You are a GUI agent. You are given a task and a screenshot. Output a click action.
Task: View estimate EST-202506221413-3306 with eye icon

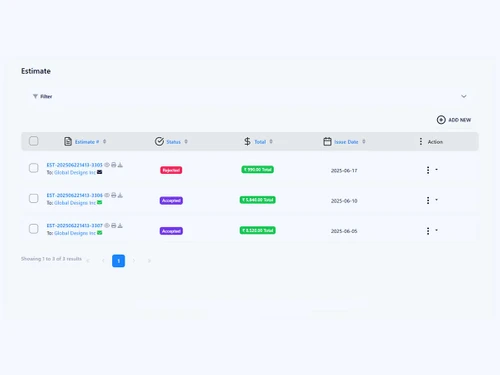[107, 195]
